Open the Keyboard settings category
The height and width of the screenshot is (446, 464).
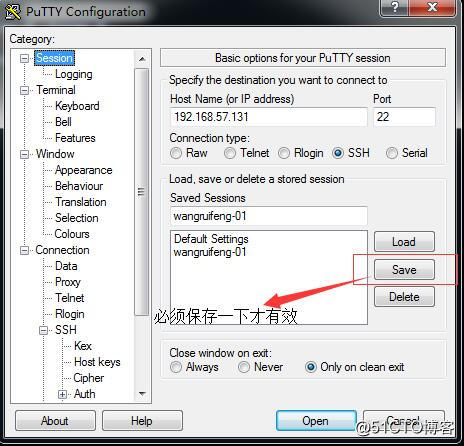pyautogui.click(x=77, y=106)
